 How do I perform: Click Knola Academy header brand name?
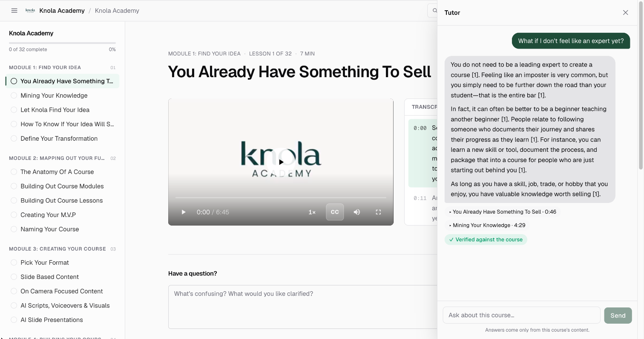pyautogui.click(x=62, y=11)
